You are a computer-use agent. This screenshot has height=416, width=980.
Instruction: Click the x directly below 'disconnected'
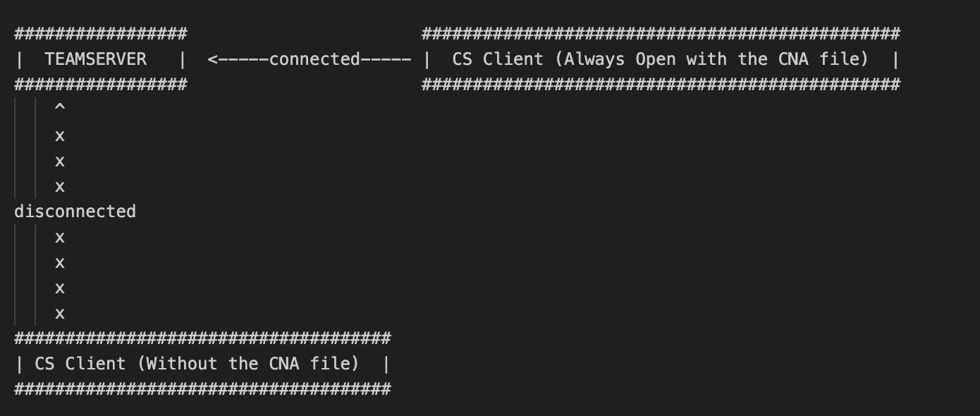pyautogui.click(x=60, y=237)
